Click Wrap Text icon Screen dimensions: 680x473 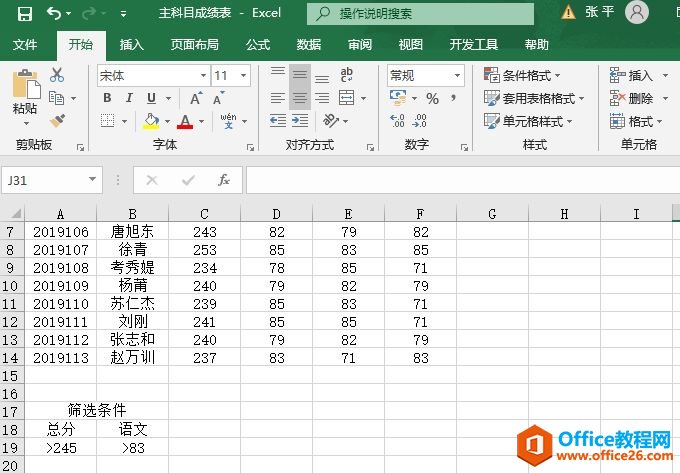[347, 75]
